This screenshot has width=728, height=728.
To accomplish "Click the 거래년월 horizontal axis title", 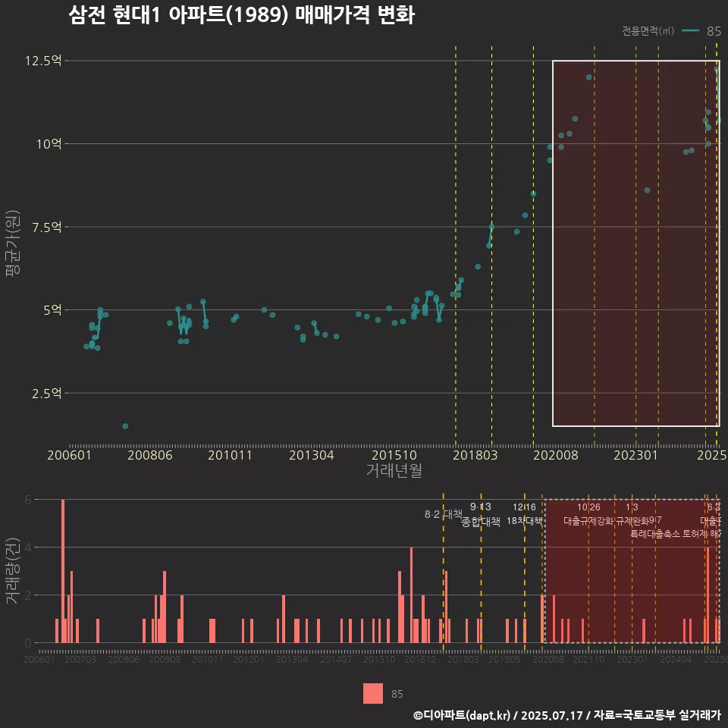I will (x=394, y=470).
